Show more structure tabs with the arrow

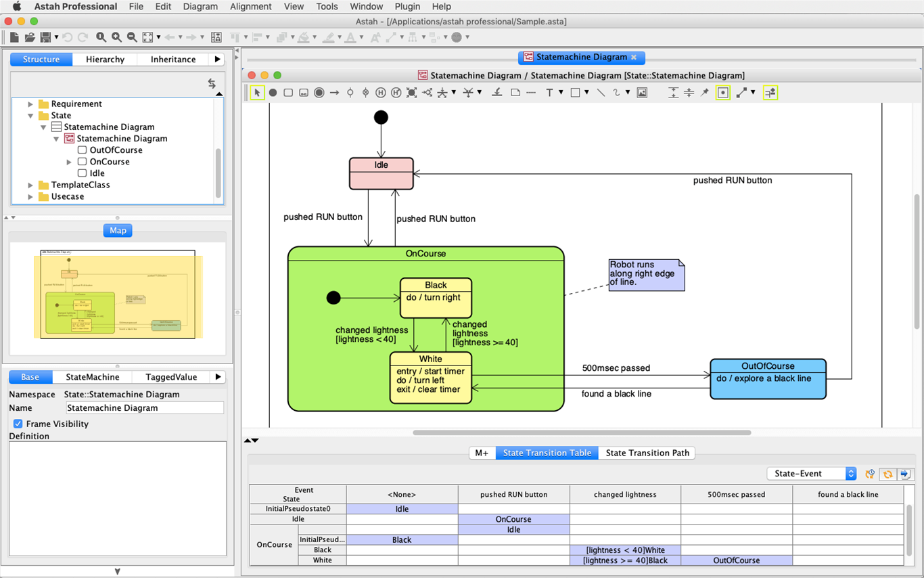tap(217, 60)
